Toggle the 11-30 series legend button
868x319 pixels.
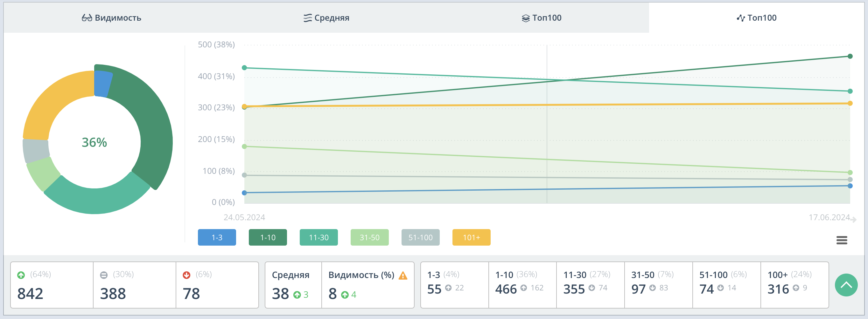point(318,237)
